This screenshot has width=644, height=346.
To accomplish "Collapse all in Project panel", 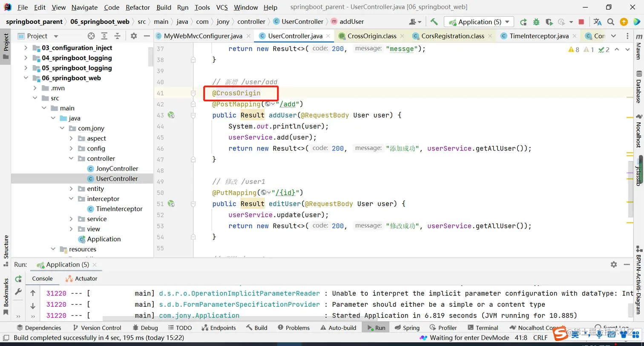I will click(117, 36).
